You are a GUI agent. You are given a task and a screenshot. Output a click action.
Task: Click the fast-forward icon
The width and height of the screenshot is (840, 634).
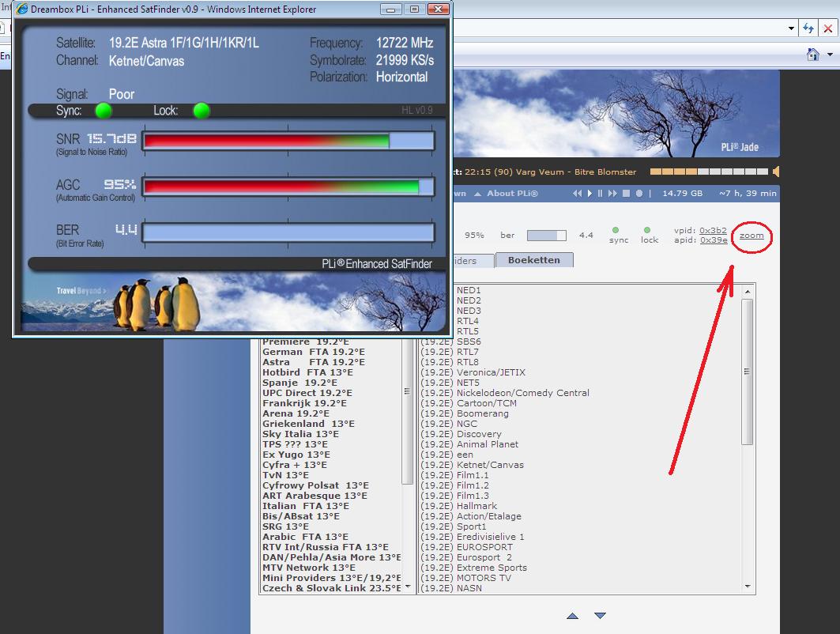(x=613, y=194)
